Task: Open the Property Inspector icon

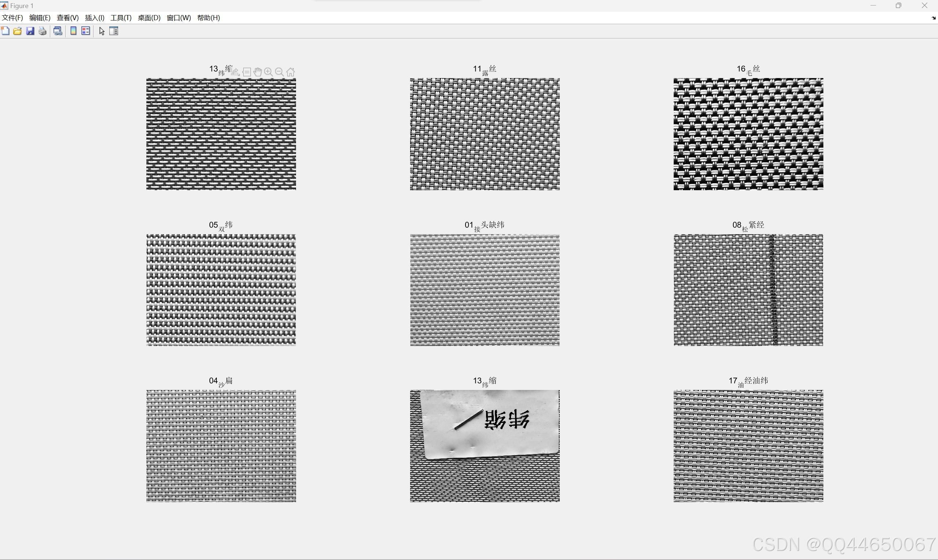Action: pyautogui.click(x=114, y=31)
